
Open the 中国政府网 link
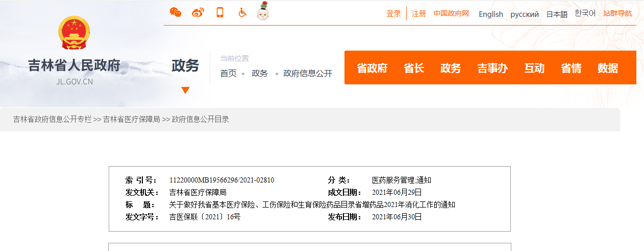[x=451, y=14]
